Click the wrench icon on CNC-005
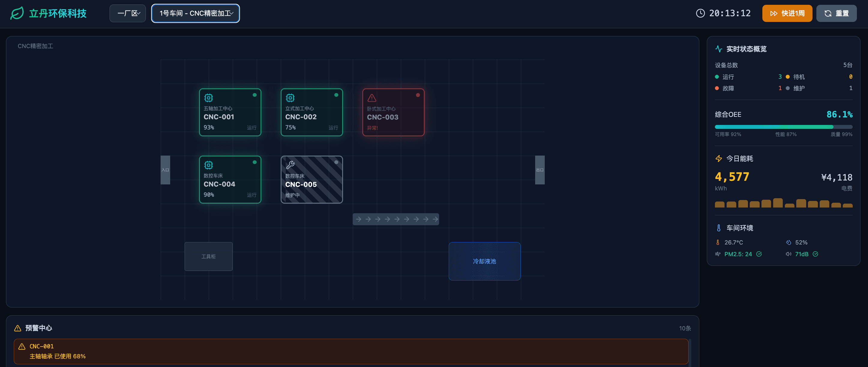868x367 pixels. (x=290, y=165)
